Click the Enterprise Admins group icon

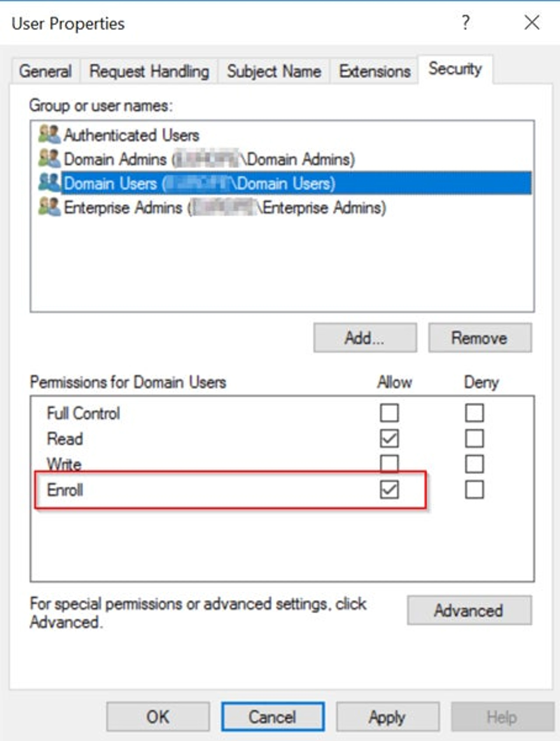(49, 207)
